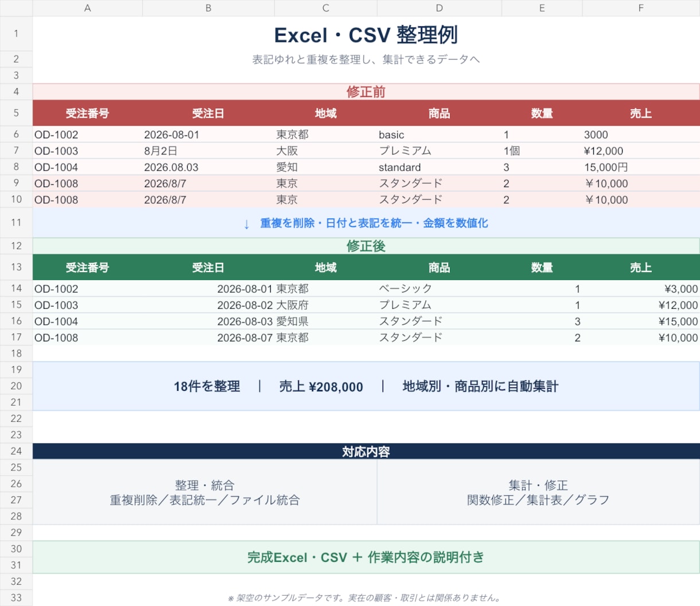Select column E header
The width and height of the screenshot is (700, 606).
click(x=542, y=8)
